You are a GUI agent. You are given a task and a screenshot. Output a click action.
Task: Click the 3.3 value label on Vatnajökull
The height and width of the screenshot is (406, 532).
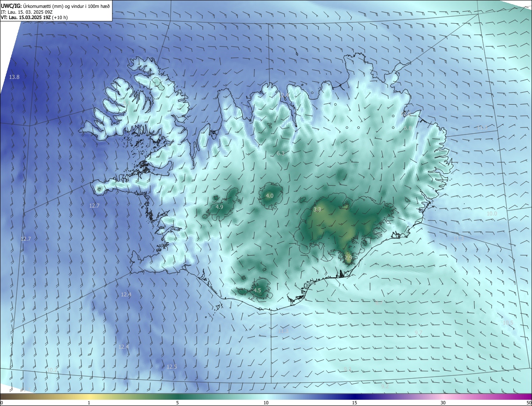[317, 210]
